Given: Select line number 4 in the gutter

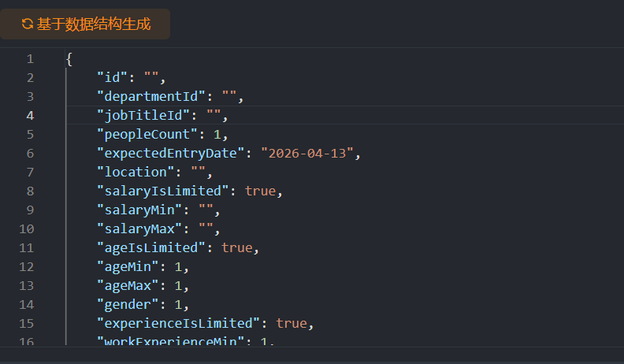Looking at the screenshot, I should (30, 115).
